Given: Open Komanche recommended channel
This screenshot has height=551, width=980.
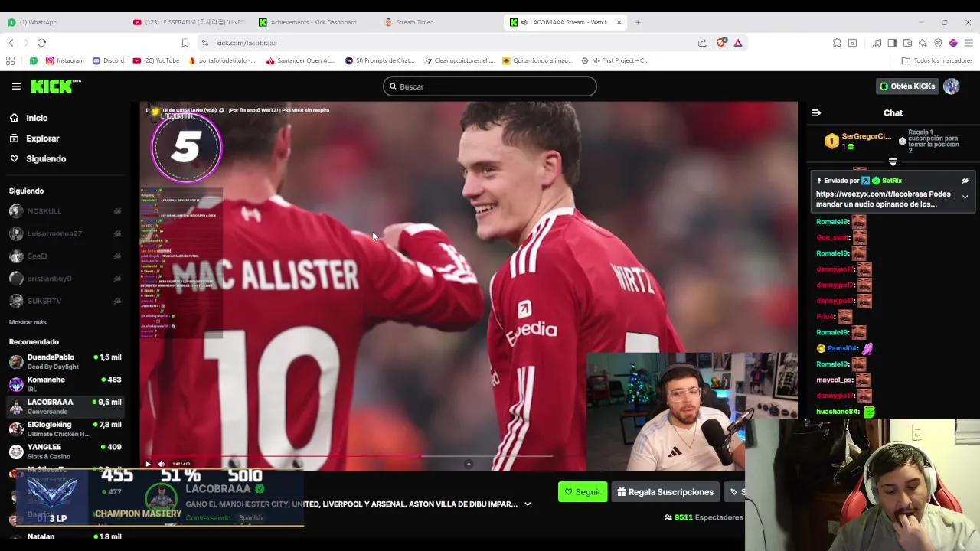Looking at the screenshot, I should [65, 384].
